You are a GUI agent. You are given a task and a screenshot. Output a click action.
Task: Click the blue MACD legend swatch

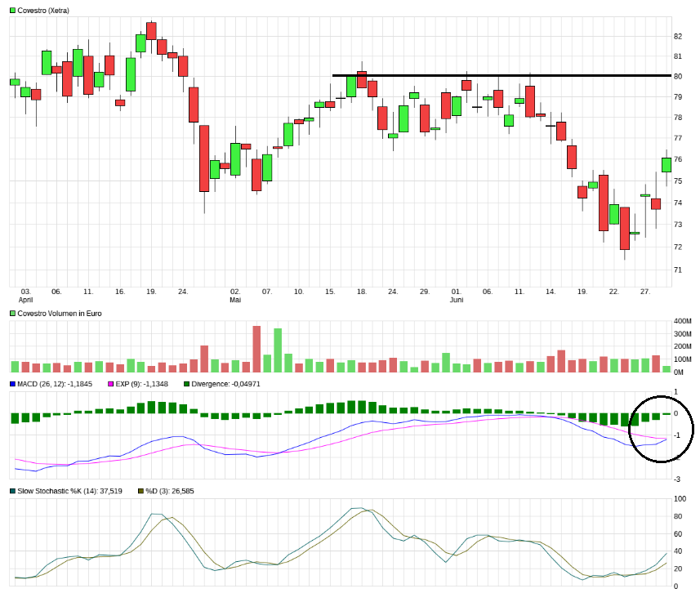click(x=12, y=384)
